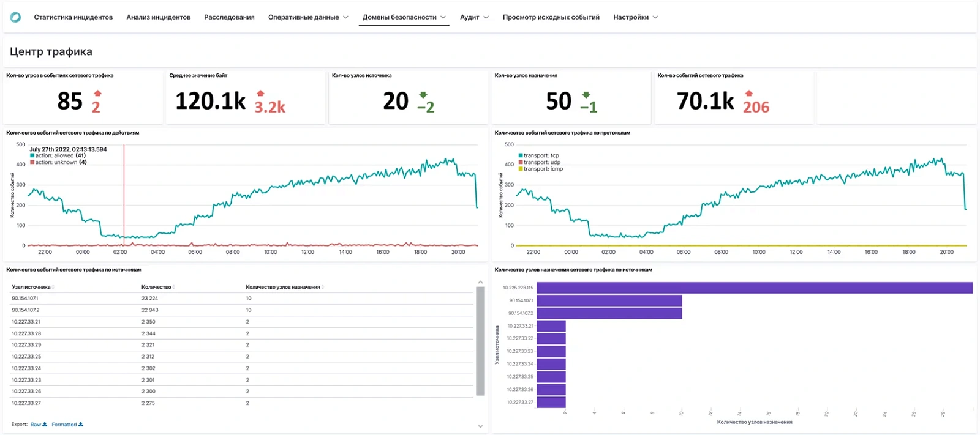Click red up arrow in traffic events card
The height and width of the screenshot is (435, 980).
pyautogui.click(x=748, y=94)
